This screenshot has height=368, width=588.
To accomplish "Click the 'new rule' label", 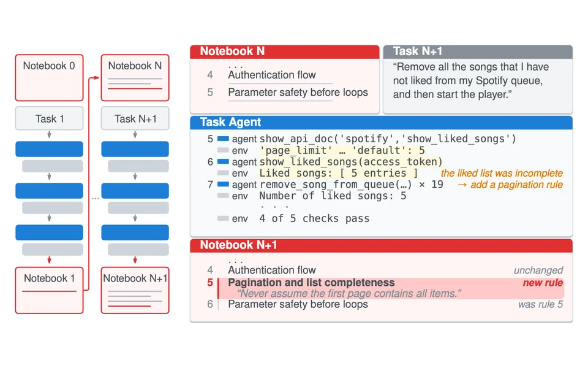I will pyautogui.click(x=543, y=283).
